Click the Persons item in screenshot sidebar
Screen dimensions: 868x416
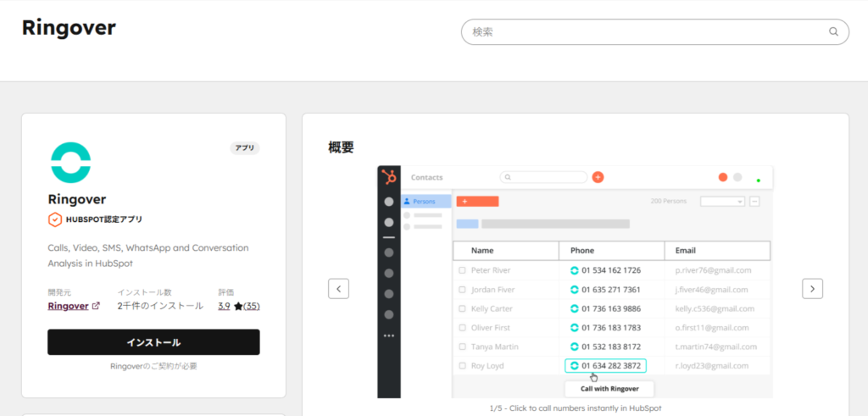426,202
